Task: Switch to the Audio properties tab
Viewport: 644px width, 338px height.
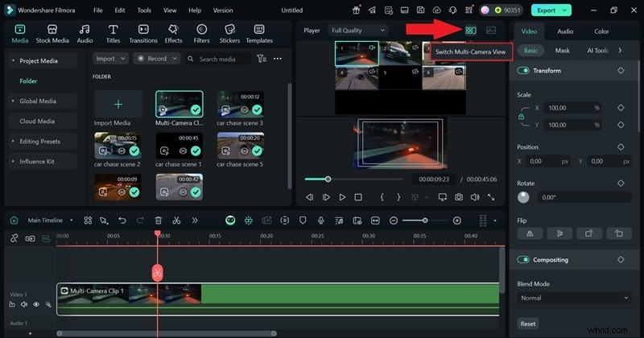Action: click(565, 31)
